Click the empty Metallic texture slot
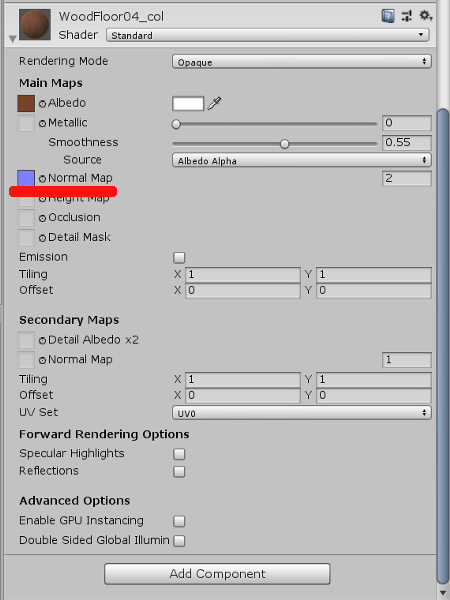The height and width of the screenshot is (600, 450). click(x=26, y=123)
